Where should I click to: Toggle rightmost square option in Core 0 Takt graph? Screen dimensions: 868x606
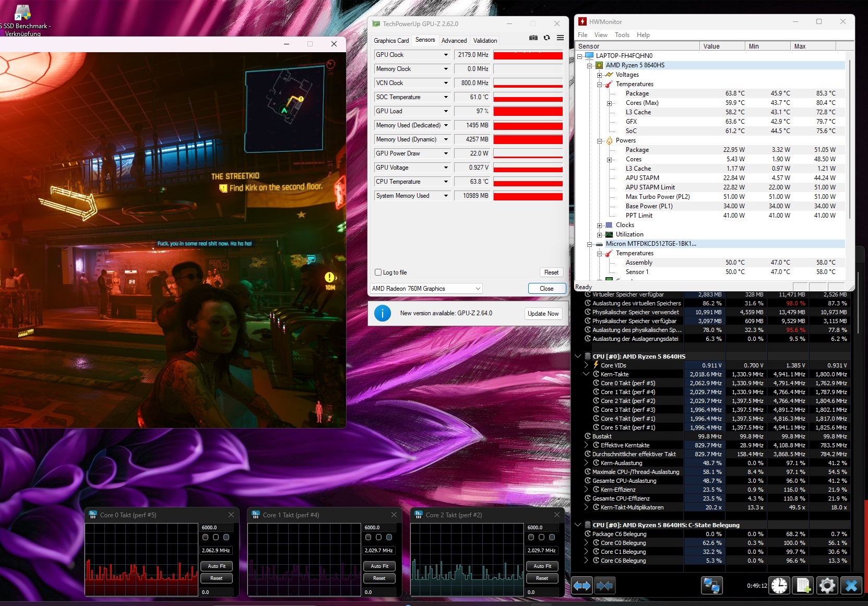click(x=226, y=537)
